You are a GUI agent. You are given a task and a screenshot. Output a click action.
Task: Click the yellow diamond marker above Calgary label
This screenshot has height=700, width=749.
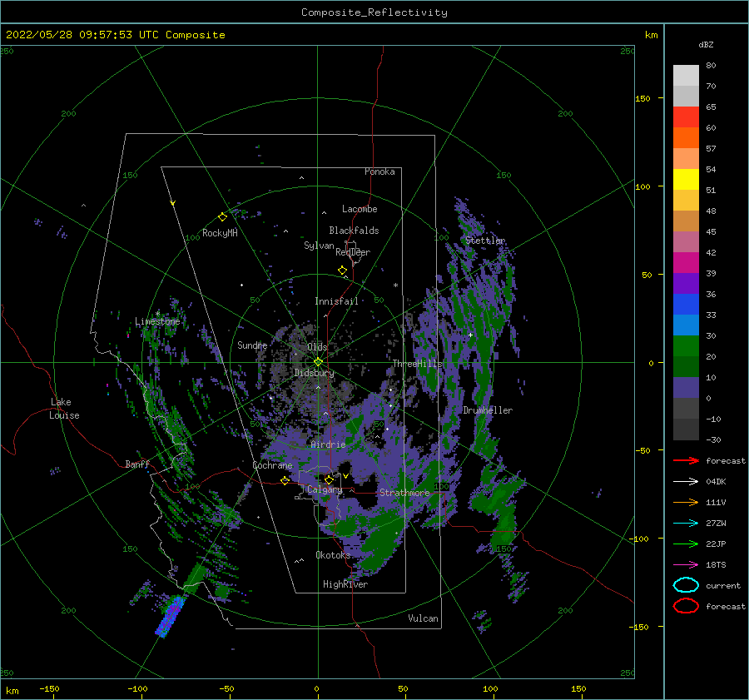(x=329, y=479)
